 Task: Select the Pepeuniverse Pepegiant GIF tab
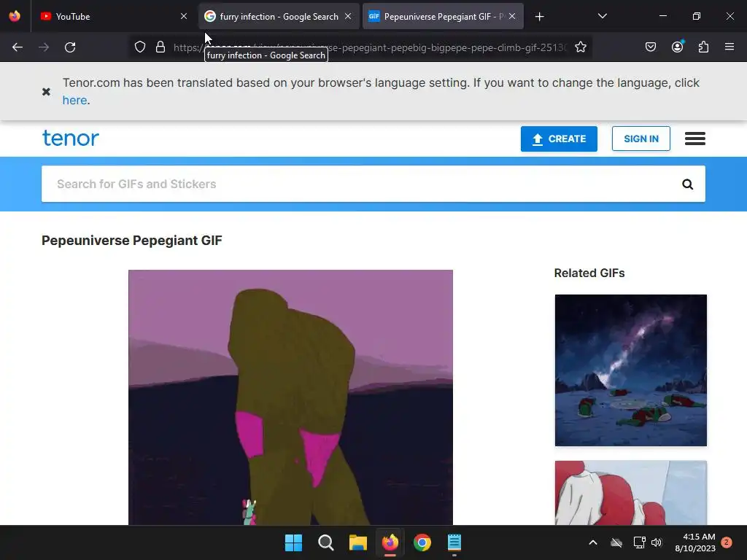[443, 16]
